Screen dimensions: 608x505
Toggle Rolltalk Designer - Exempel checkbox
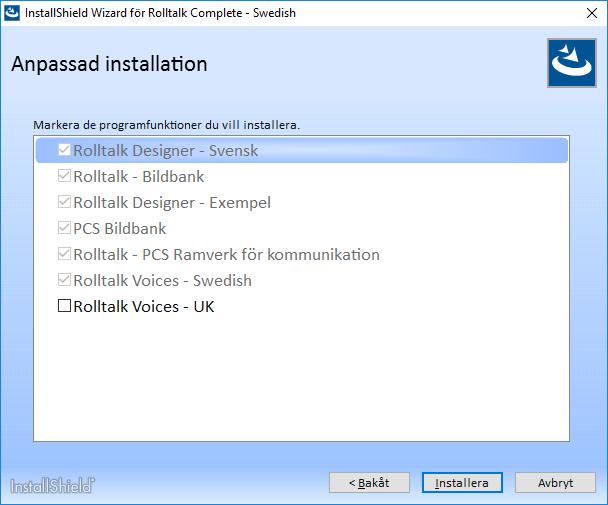tap(64, 202)
